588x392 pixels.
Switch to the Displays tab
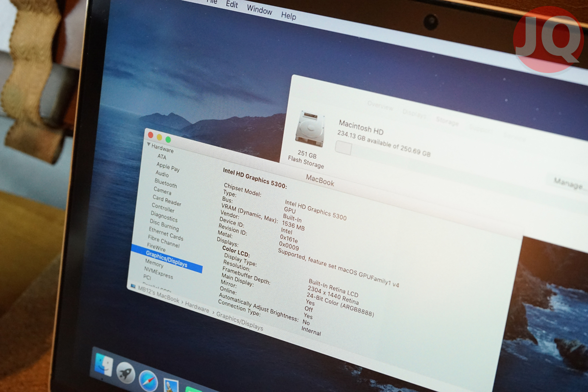414,114
